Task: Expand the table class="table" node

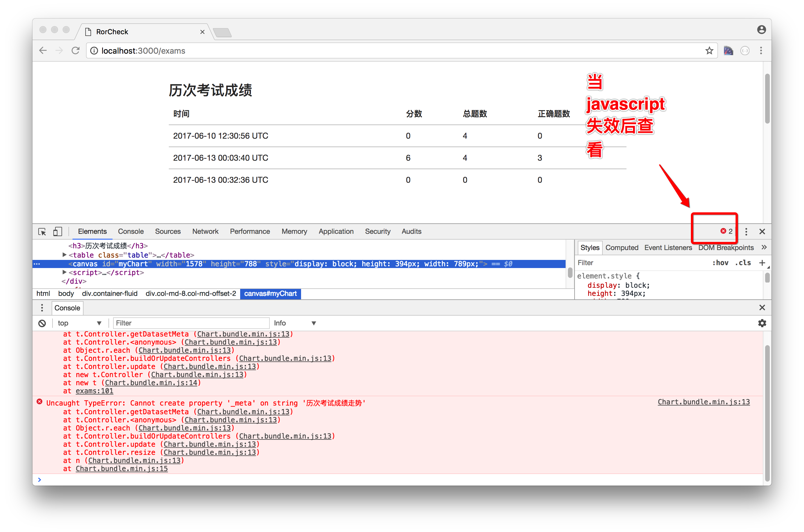Action: [64, 254]
